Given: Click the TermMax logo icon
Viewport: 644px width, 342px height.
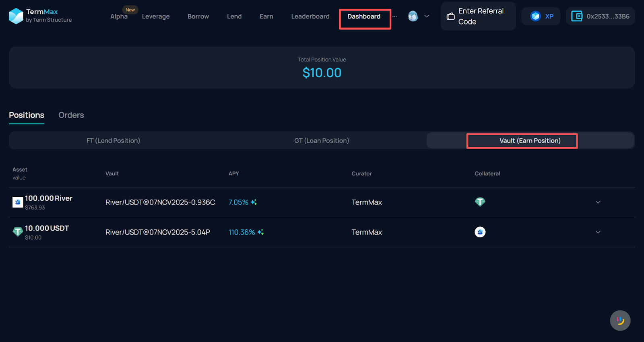Looking at the screenshot, I should coord(16,16).
